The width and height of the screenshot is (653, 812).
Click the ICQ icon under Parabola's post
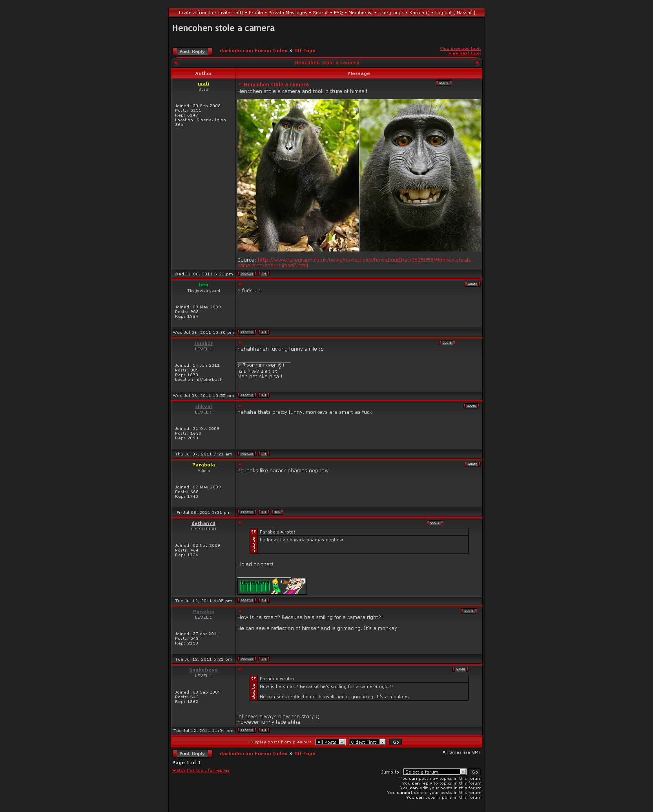coord(277,512)
